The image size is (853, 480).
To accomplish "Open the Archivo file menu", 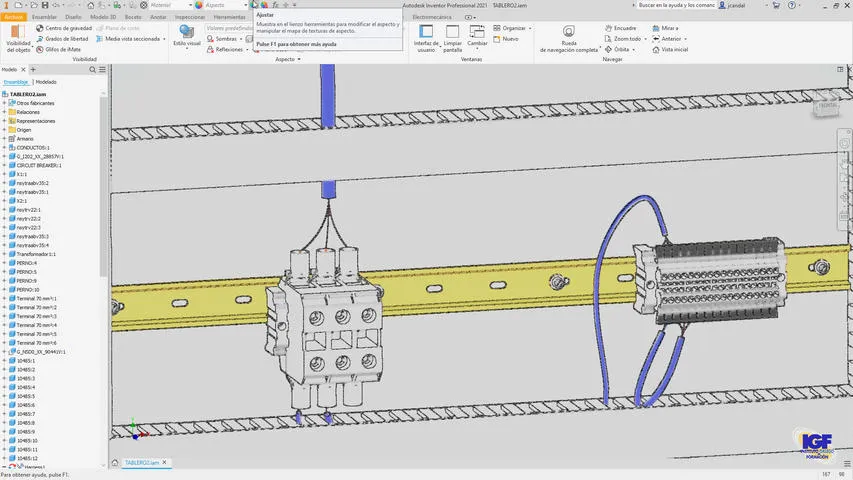I will click(x=14, y=17).
